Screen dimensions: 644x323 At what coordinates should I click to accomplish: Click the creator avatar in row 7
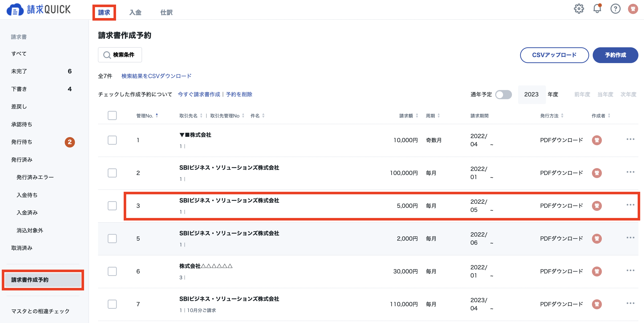coord(597,304)
